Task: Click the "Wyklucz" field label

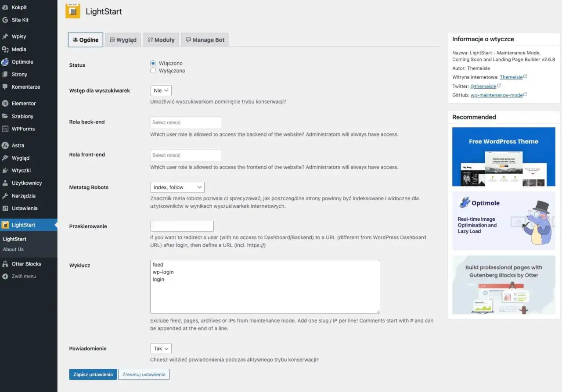Action: 80,266
